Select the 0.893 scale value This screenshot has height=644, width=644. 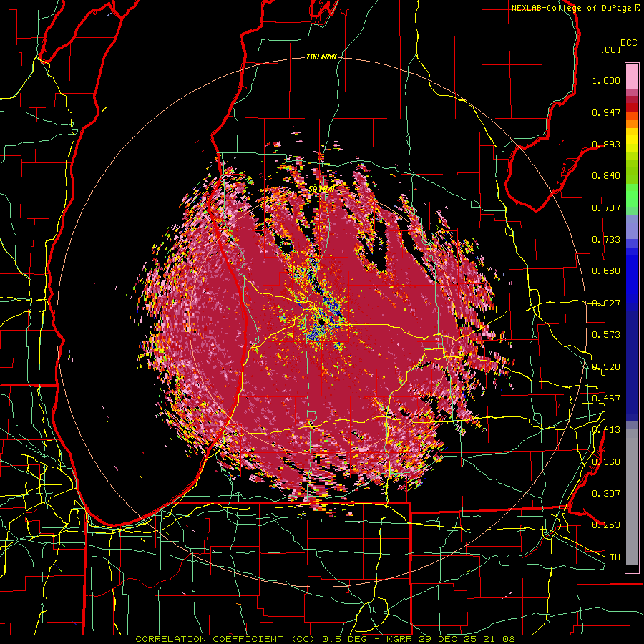pyautogui.click(x=606, y=144)
